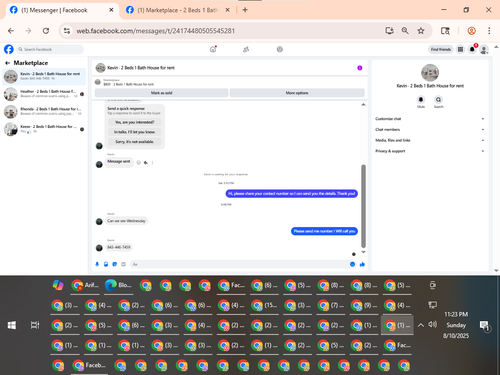This screenshot has width=500, height=375.
Task: Open Chrome three-dot menu
Action: (x=489, y=31)
